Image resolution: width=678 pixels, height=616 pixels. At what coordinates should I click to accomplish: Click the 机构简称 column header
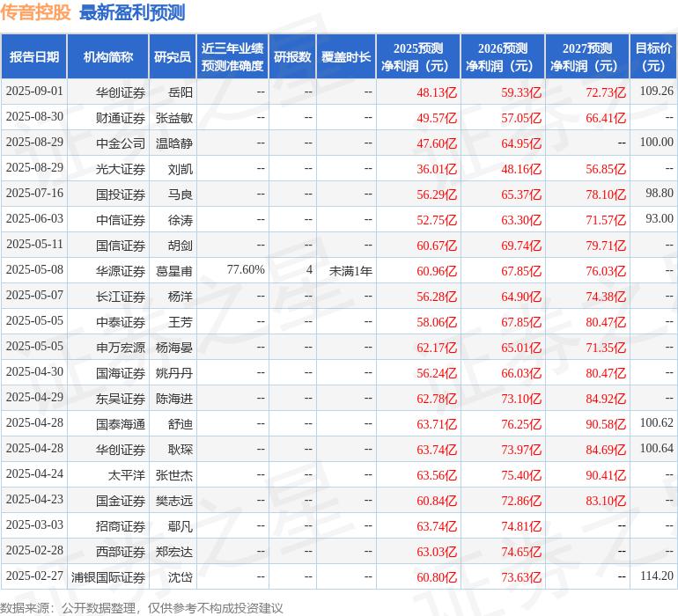(x=108, y=56)
